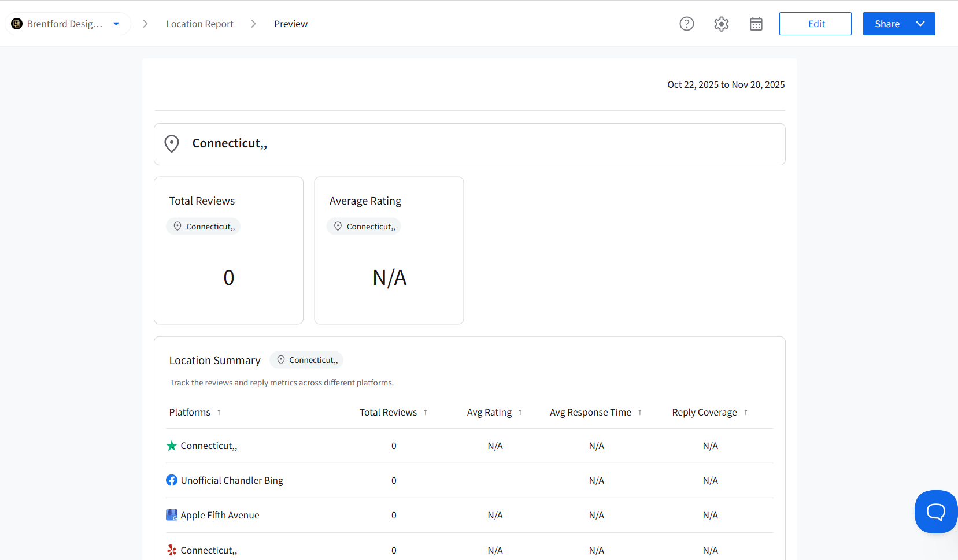This screenshot has width=958, height=560.
Task: Sort by Platforms column arrow
Action: [219, 413]
